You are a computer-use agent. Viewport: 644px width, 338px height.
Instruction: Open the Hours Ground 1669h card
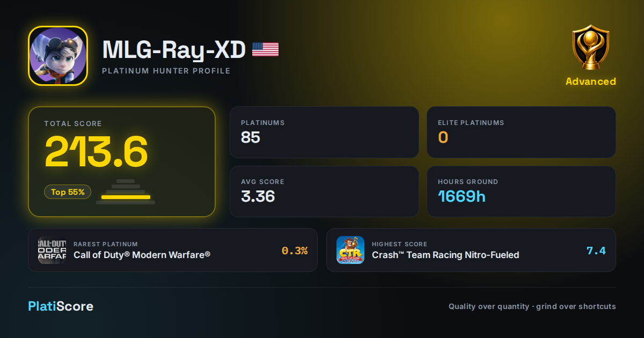click(x=521, y=192)
